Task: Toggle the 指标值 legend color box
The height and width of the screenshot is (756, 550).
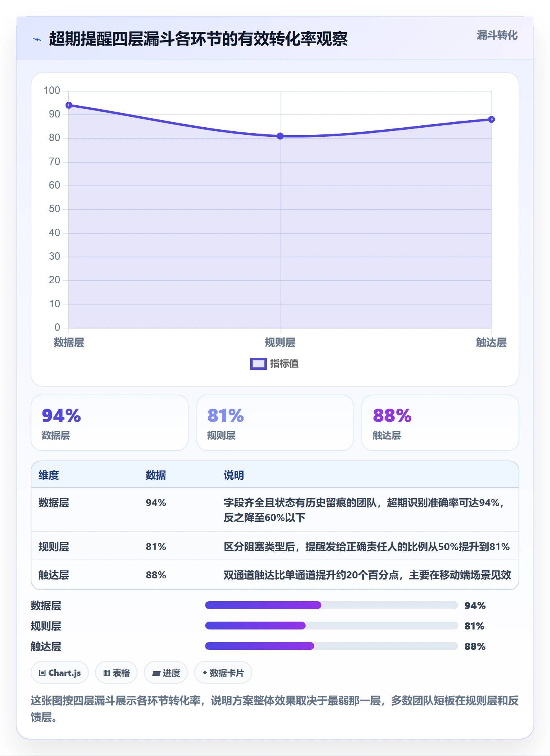Action: [x=258, y=364]
